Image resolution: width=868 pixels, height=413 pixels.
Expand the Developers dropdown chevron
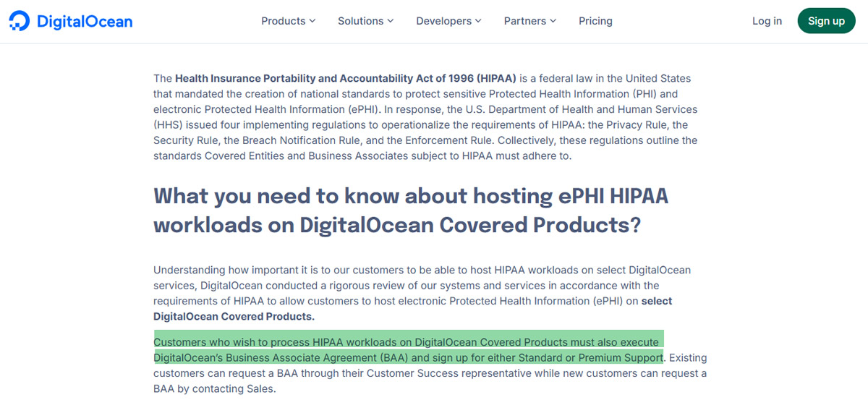(478, 21)
